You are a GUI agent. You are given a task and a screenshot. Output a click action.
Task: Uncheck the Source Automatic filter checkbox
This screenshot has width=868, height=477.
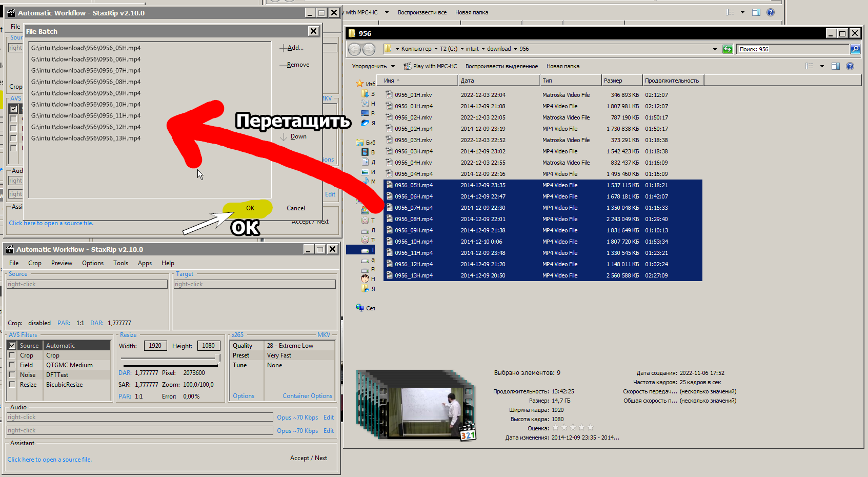(x=12, y=346)
